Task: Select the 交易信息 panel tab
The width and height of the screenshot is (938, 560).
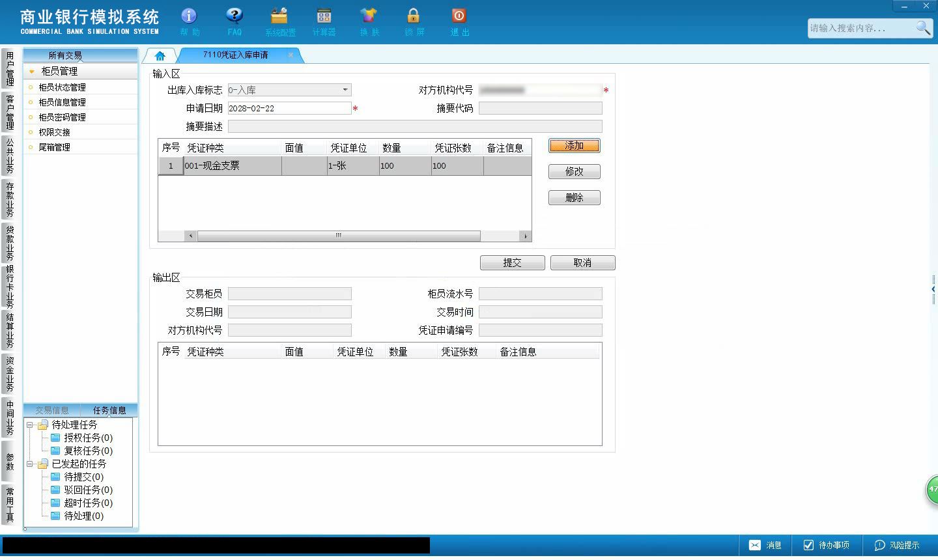Action: [52, 410]
